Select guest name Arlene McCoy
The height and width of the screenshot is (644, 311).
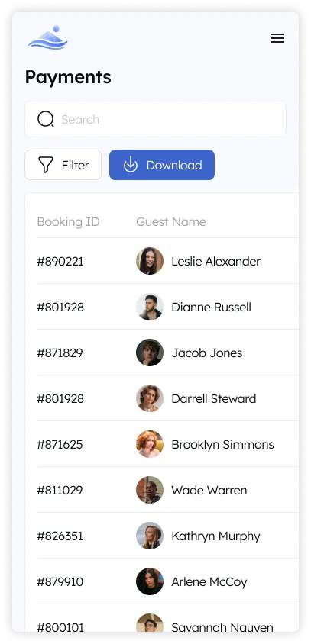(x=209, y=582)
